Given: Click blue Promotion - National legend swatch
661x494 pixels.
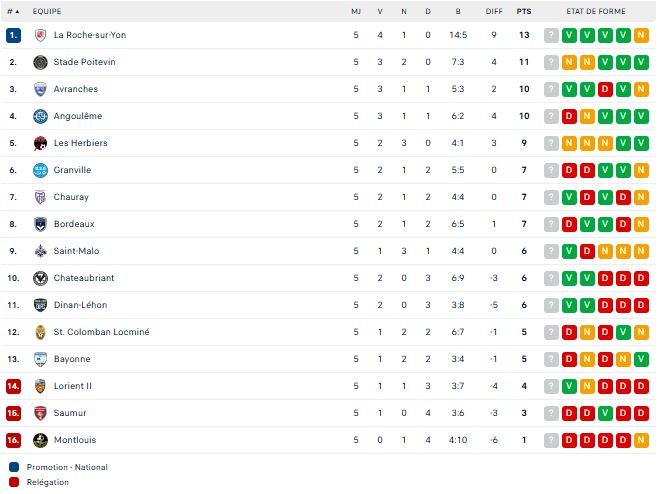Looking at the screenshot, I should pyautogui.click(x=14, y=467).
